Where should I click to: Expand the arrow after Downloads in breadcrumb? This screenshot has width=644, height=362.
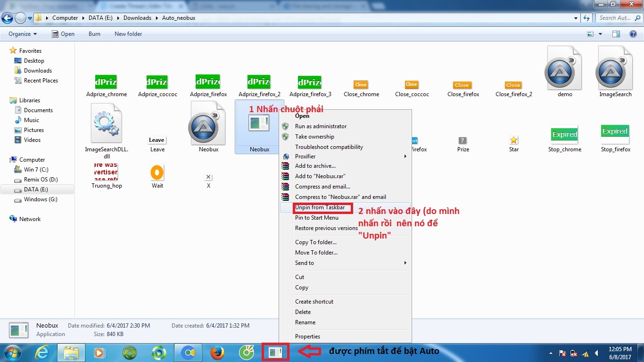(157, 18)
